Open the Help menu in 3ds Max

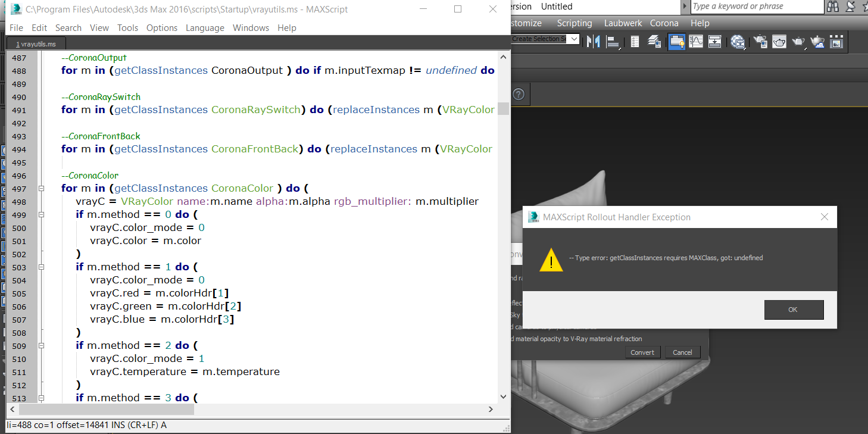coord(700,23)
